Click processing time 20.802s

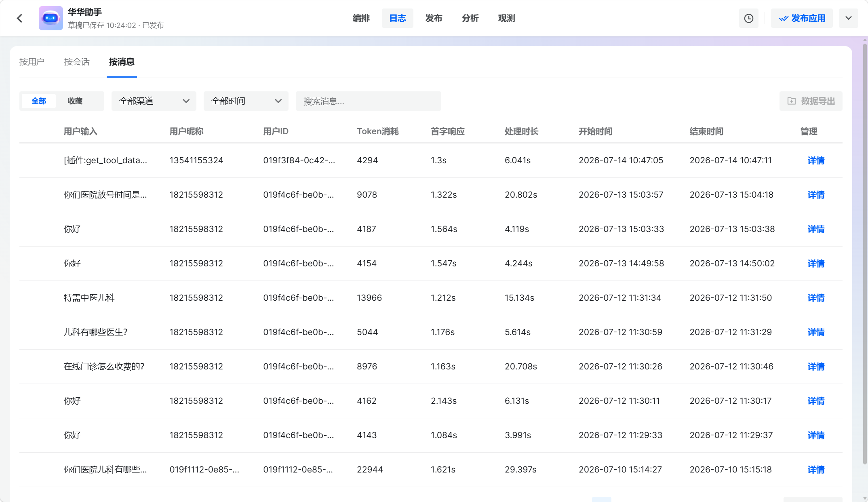tap(521, 195)
